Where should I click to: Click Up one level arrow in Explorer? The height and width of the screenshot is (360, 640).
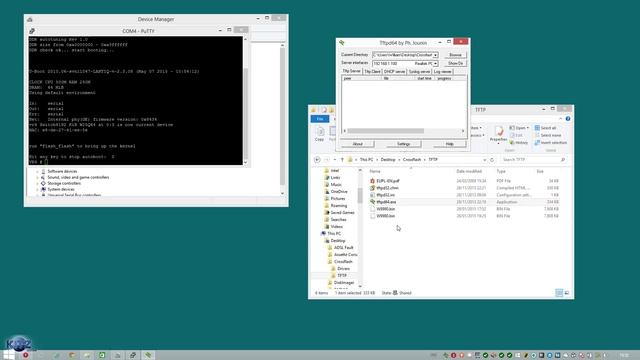342,160
